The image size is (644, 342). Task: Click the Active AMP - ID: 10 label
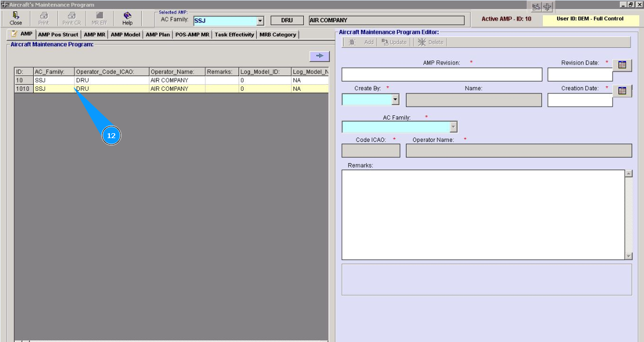coord(506,19)
